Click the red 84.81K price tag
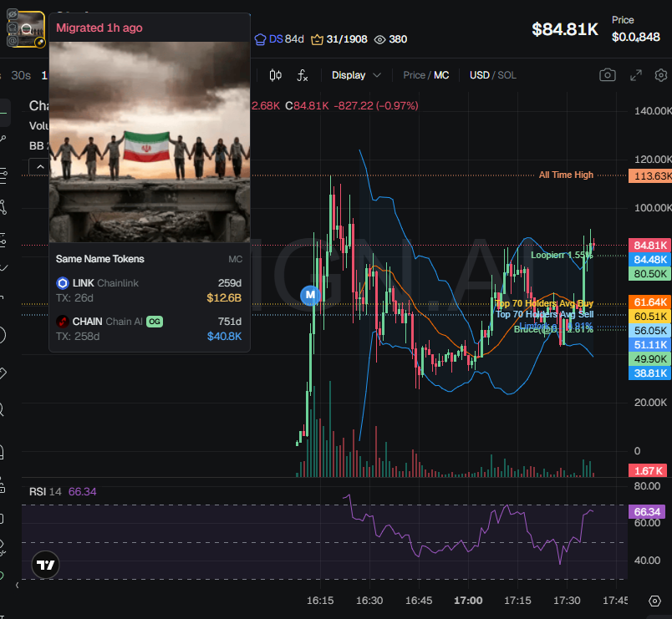The width and height of the screenshot is (672, 619). pos(650,245)
